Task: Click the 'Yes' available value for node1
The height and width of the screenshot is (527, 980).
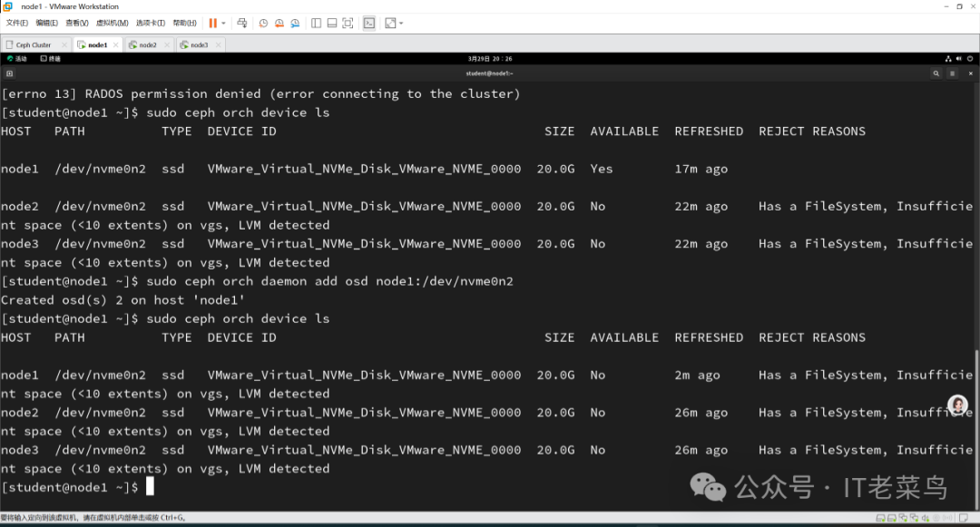Action: [602, 170]
